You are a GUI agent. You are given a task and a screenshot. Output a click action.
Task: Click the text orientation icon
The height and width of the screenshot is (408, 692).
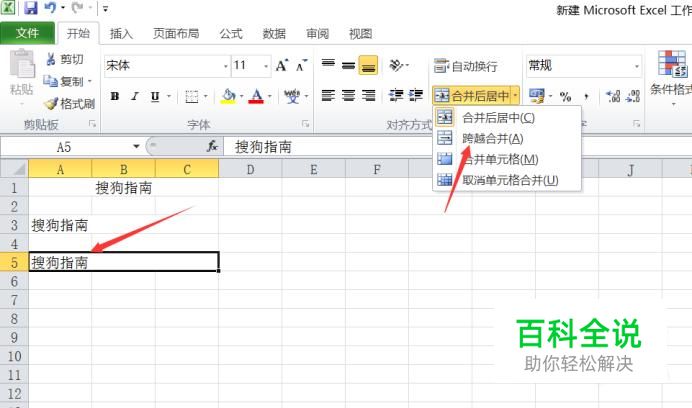point(396,65)
